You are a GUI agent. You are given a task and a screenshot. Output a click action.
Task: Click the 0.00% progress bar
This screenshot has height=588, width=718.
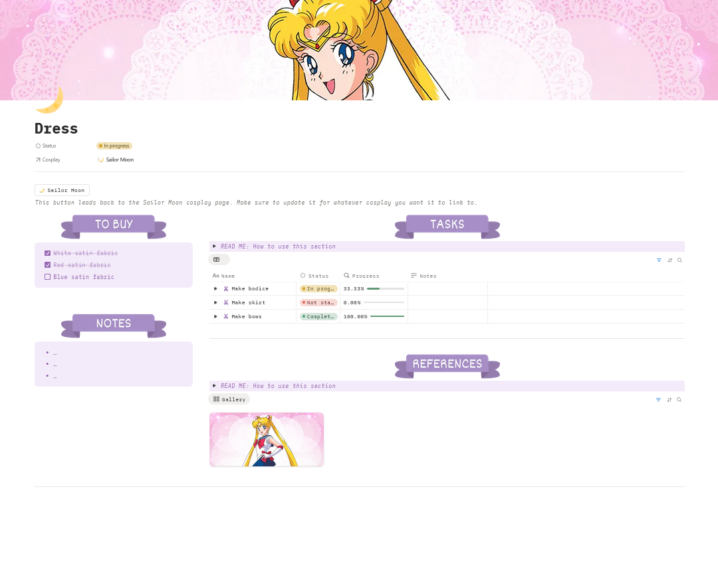click(384, 302)
